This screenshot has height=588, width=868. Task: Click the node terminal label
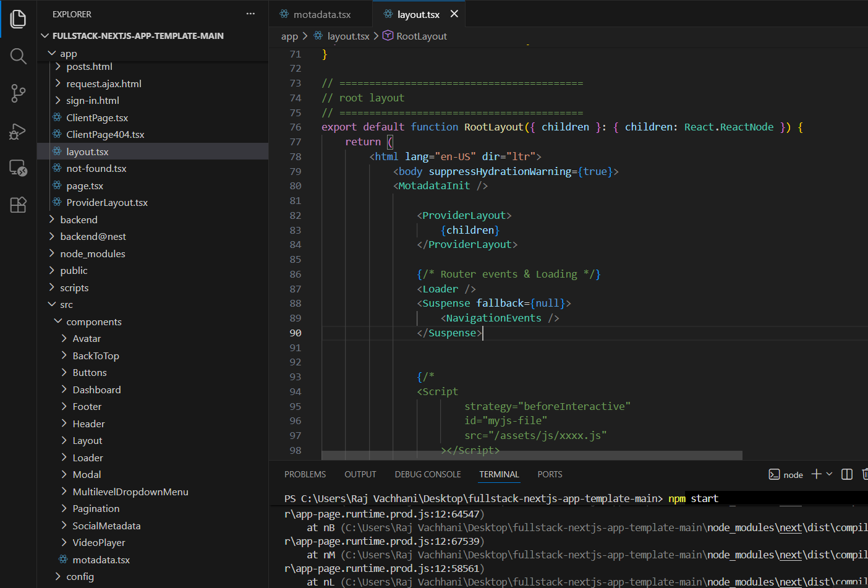coord(793,475)
